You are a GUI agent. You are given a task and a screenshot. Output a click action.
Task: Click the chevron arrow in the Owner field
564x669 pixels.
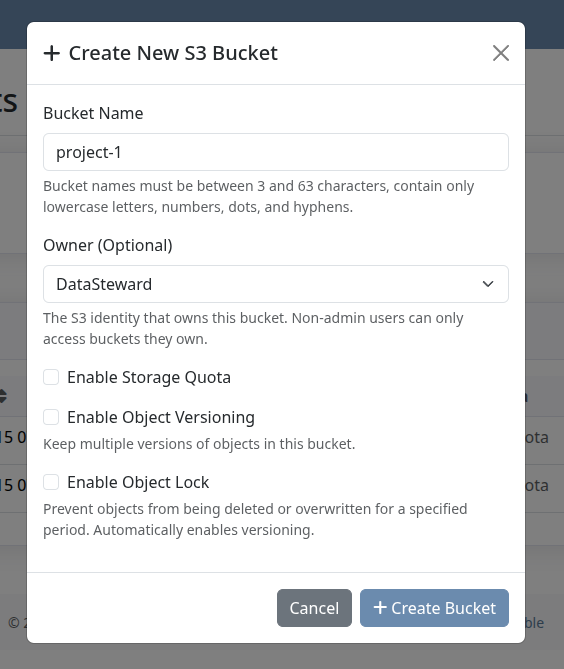coord(488,284)
